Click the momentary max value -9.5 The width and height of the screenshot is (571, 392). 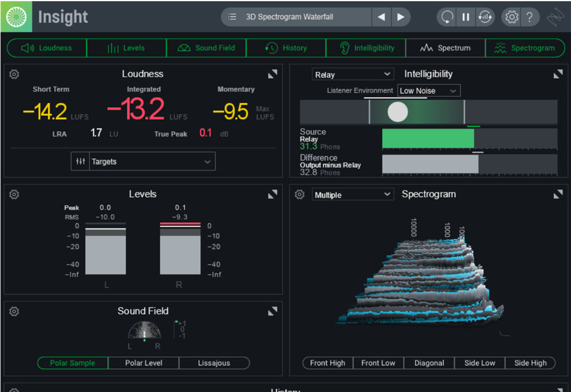pyautogui.click(x=231, y=111)
